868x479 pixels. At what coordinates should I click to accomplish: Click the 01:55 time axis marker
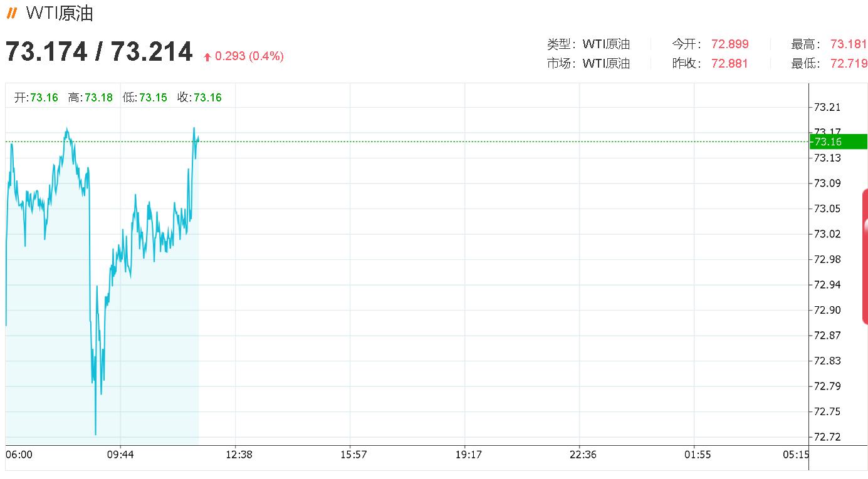pos(698,455)
